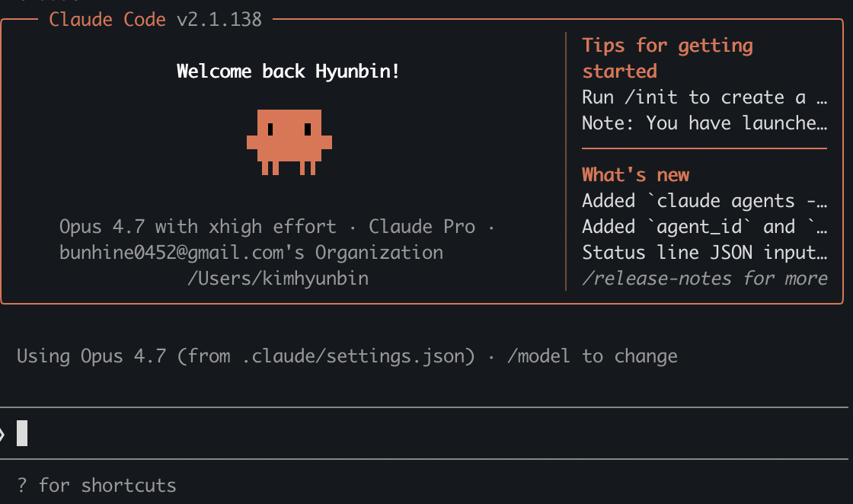Click 'Note: You have launche…' line

[x=704, y=123]
